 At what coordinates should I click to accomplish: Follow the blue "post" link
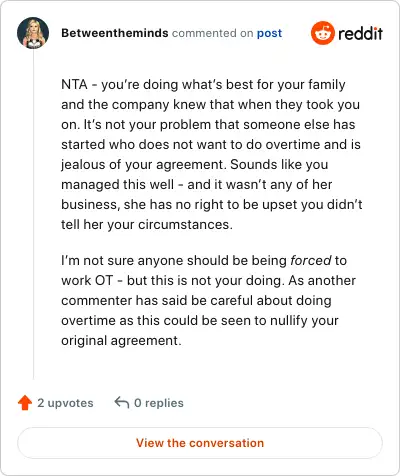[269, 33]
